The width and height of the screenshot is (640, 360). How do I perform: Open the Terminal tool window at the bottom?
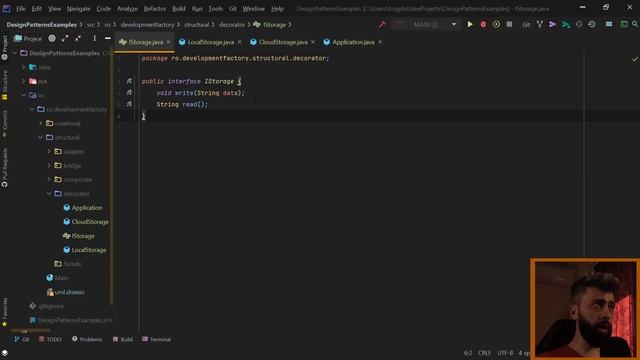(156, 340)
